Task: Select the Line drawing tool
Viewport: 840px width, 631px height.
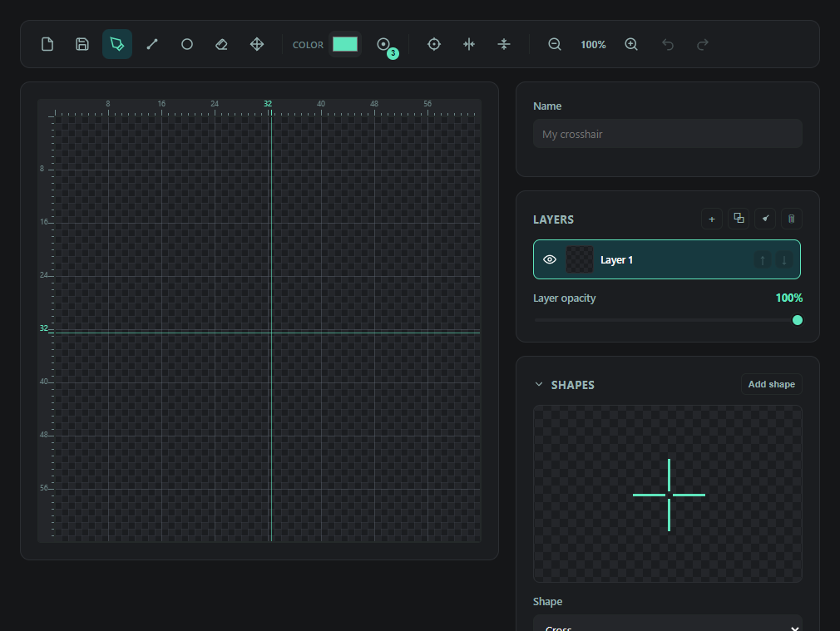Action: pyautogui.click(x=152, y=44)
